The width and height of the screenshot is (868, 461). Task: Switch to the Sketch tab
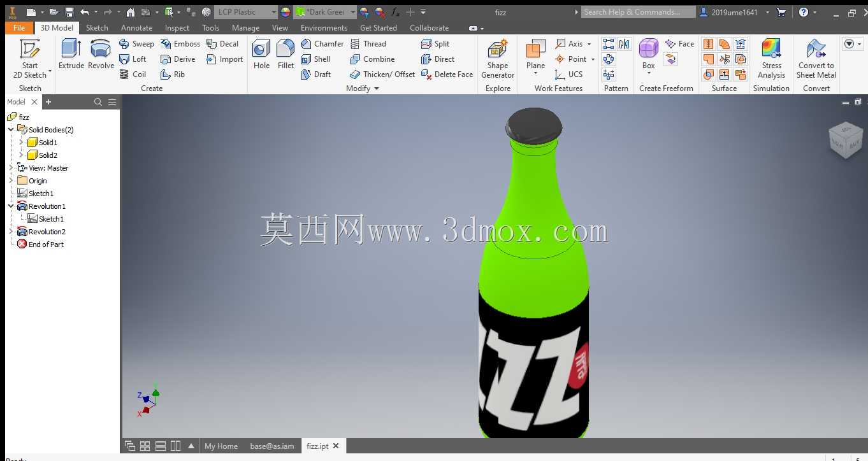97,28
